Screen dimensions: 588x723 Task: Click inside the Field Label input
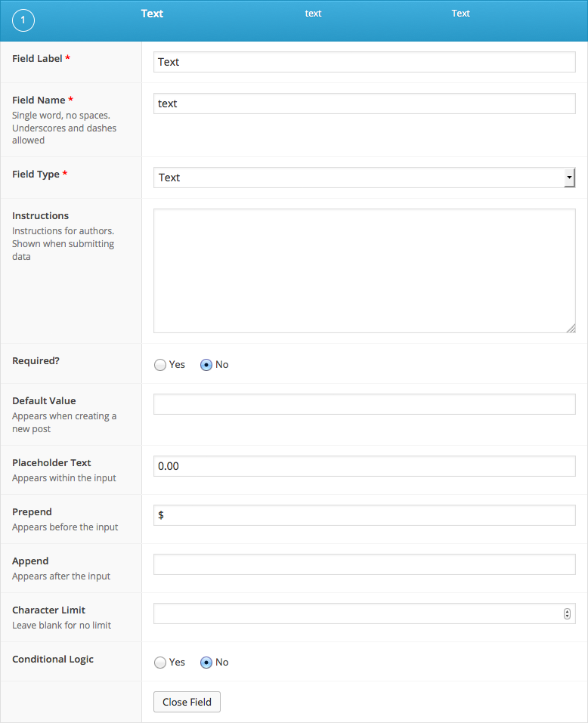tap(364, 62)
